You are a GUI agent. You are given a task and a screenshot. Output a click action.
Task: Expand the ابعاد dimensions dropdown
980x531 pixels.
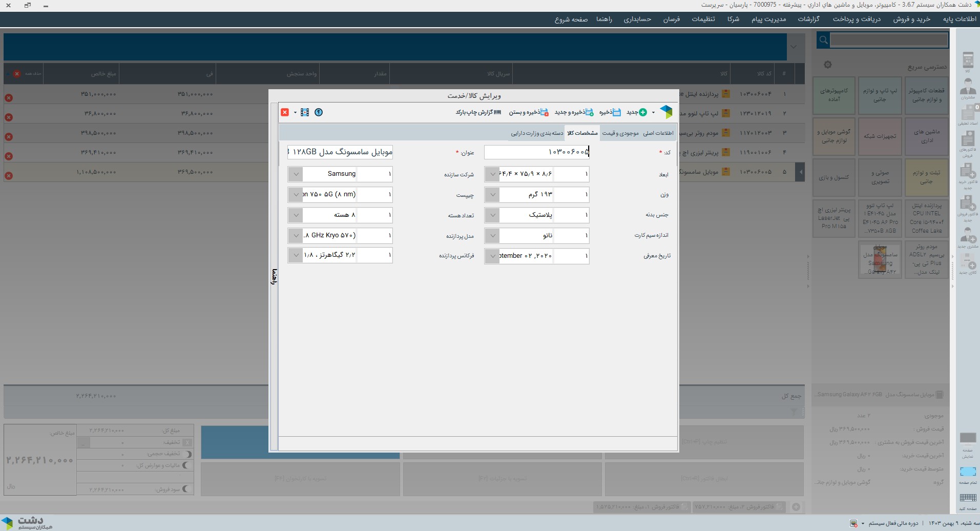pyautogui.click(x=492, y=174)
